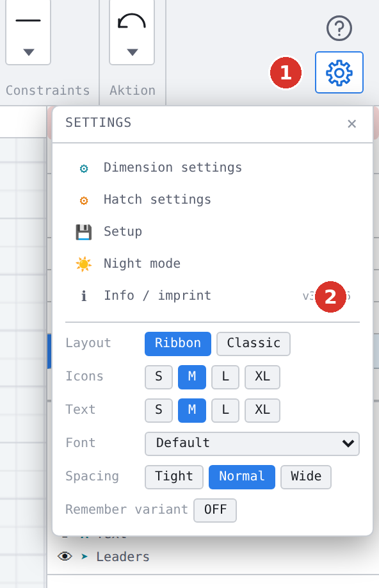Click the help question mark icon
The width and height of the screenshot is (379, 588).
pos(339,28)
